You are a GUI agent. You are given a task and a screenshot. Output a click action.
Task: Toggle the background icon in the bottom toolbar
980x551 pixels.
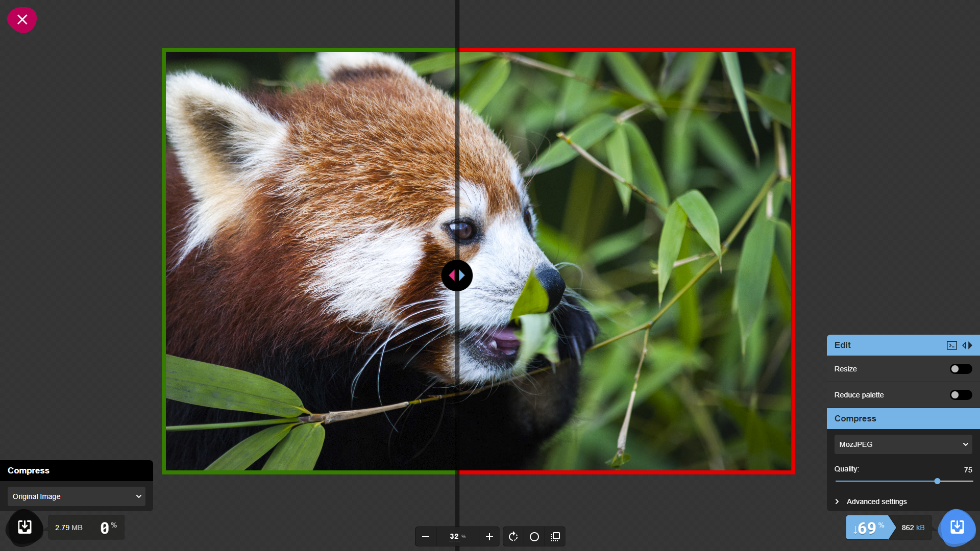click(x=555, y=537)
